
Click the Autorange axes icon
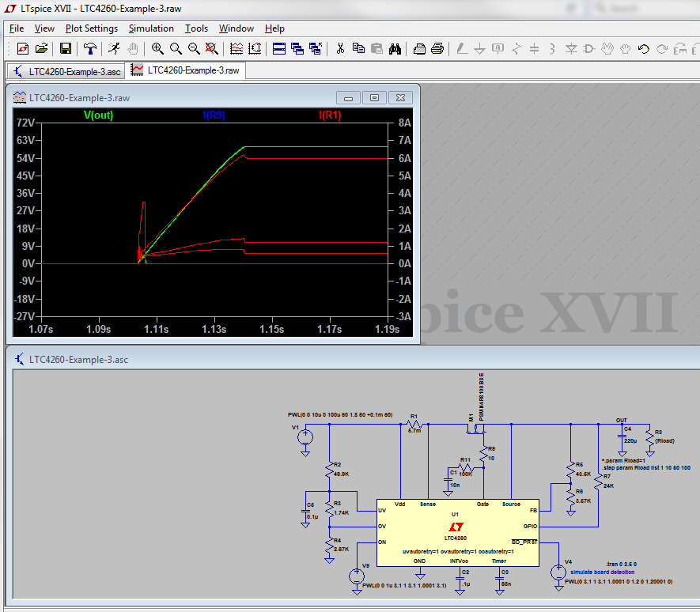click(x=255, y=48)
